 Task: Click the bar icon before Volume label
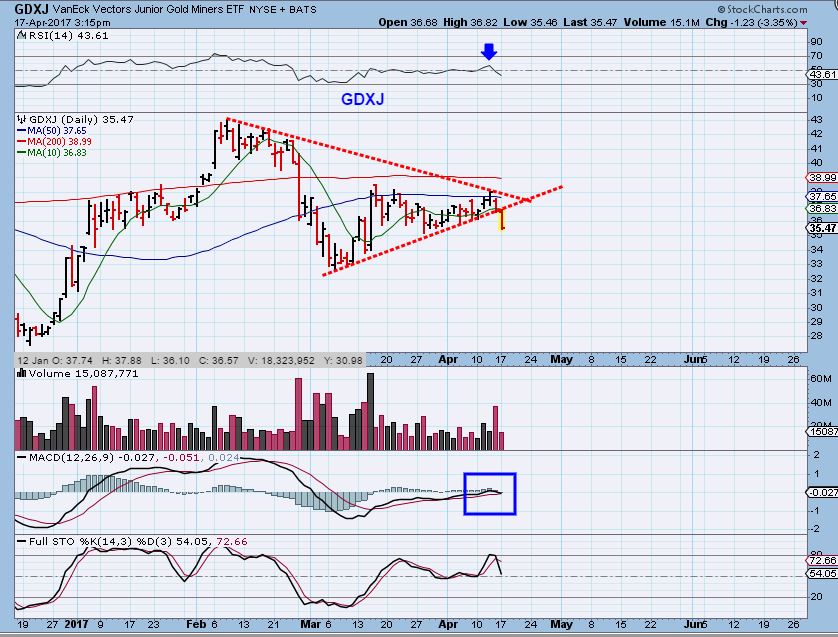[22, 373]
